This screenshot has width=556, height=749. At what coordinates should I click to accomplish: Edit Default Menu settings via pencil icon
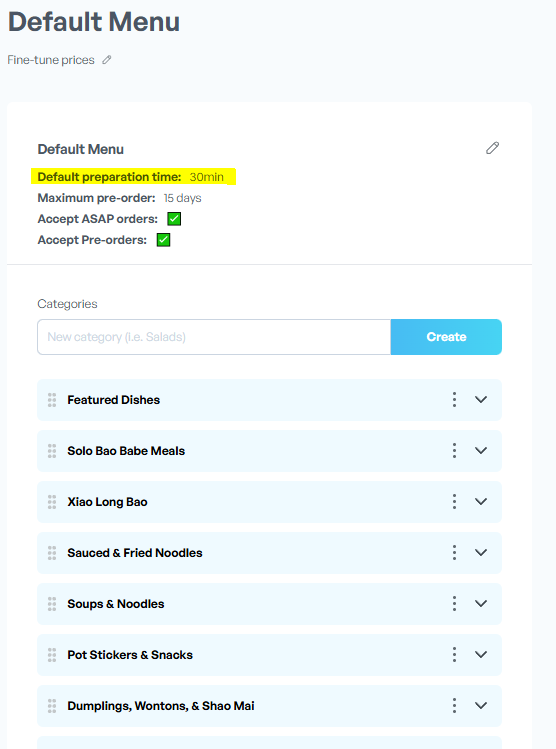tap(492, 148)
